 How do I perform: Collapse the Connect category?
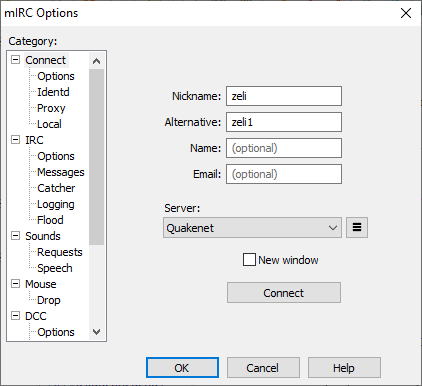coord(15,60)
